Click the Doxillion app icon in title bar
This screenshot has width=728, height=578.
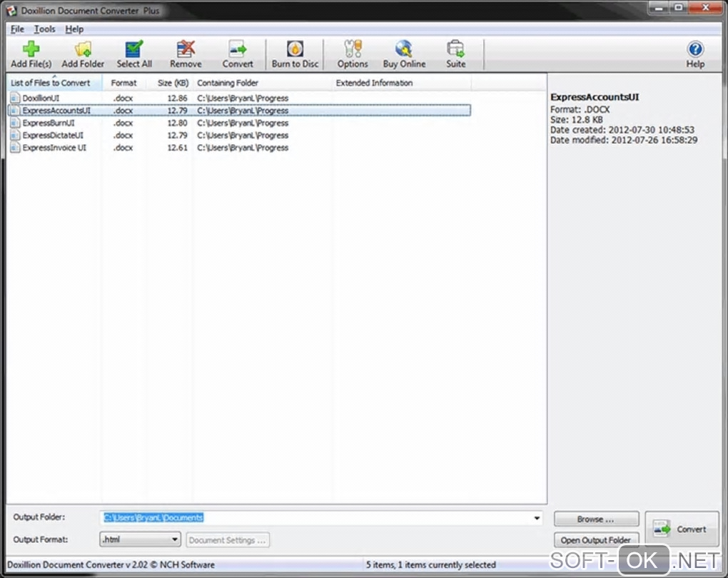11,10
